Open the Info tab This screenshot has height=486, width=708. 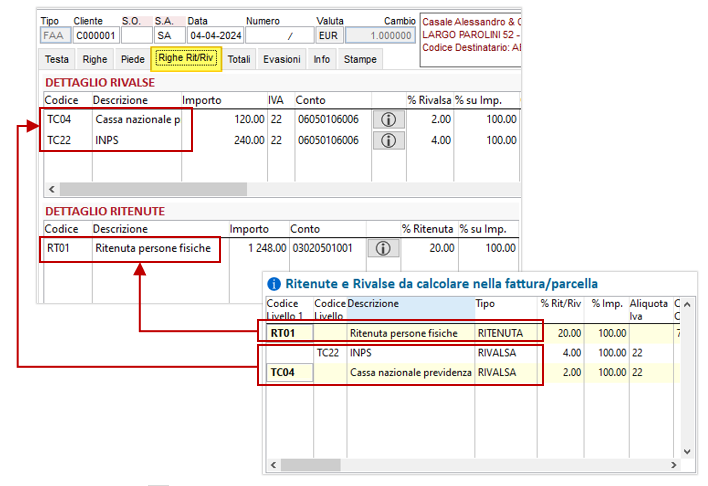pos(321,59)
